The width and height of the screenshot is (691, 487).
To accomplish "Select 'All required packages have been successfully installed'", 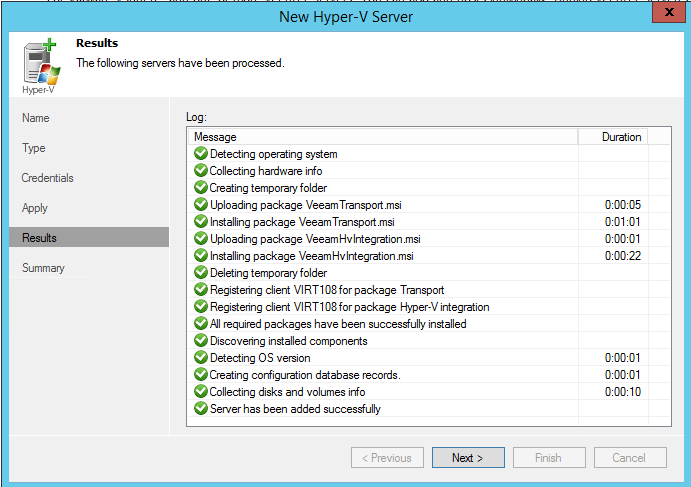I will 338,324.
